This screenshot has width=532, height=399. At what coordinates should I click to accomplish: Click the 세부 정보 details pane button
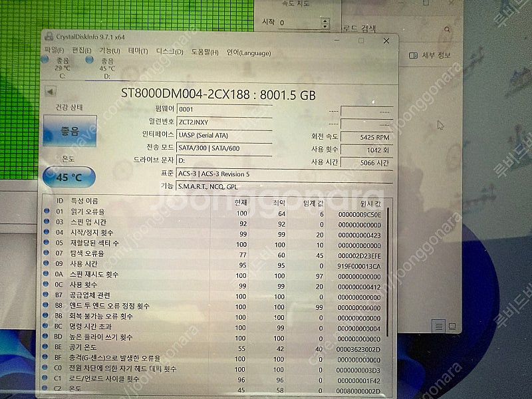[430, 55]
